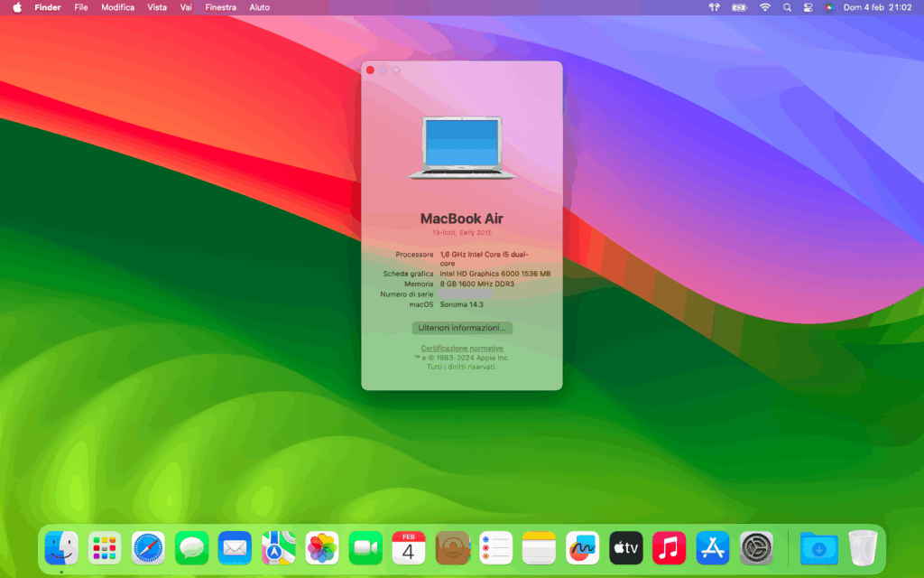Launch Safari from the Dock

[x=148, y=548]
